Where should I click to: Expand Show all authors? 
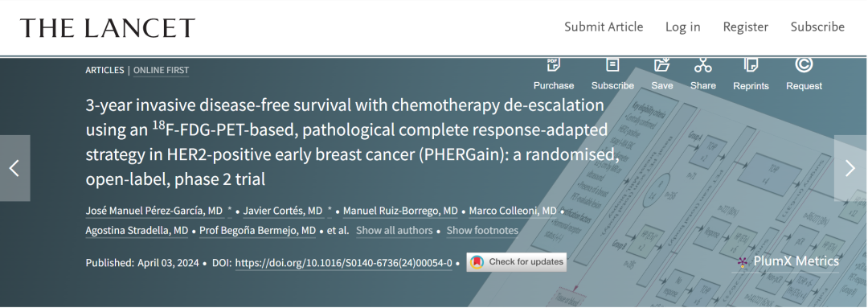[x=394, y=231]
